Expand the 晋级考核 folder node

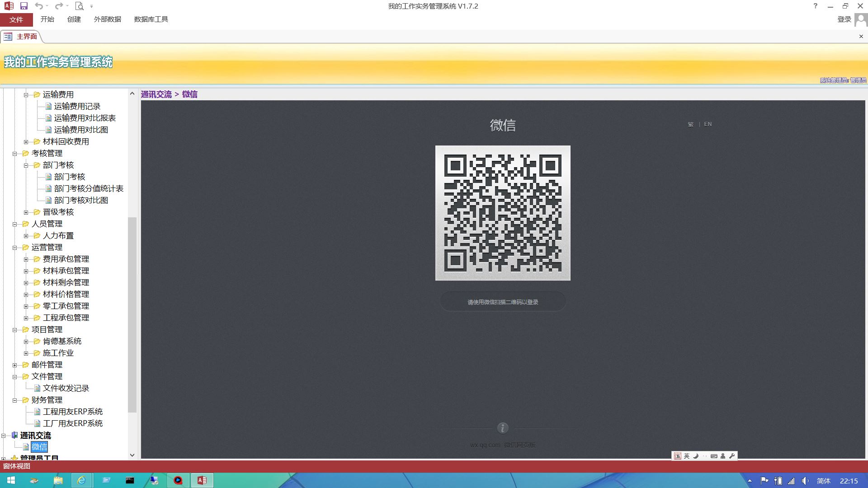coord(26,212)
